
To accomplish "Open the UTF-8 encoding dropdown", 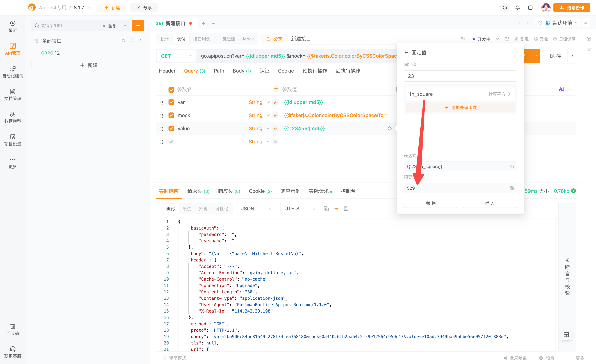I will (299, 208).
